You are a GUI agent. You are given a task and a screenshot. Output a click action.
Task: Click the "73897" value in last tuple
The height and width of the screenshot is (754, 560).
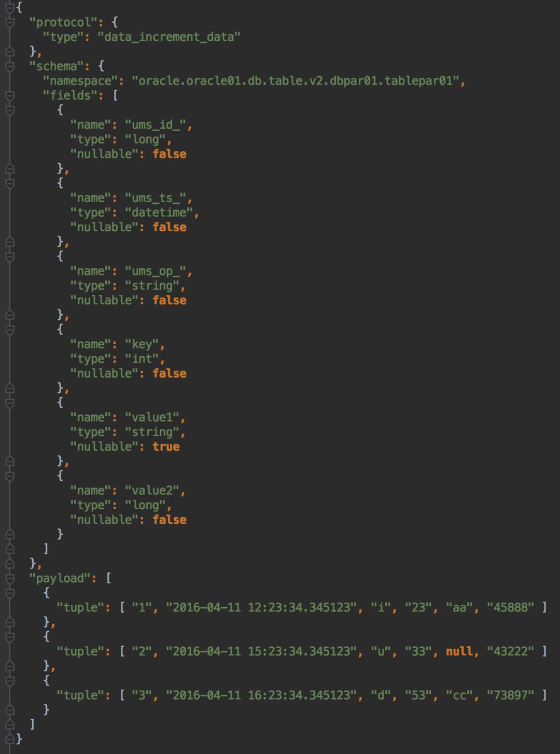(510, 695)
